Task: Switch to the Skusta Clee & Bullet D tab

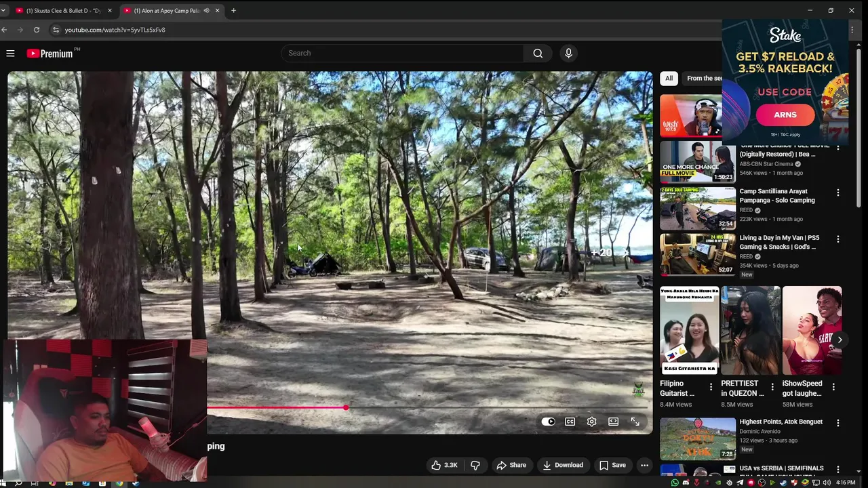Action: (x=64, y=11)
